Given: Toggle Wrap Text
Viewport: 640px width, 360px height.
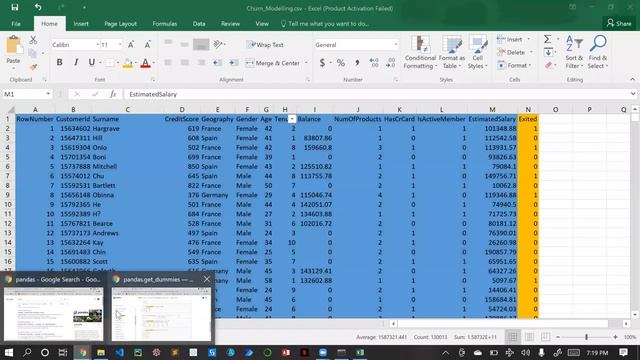Looking at the screenshot, I should pyautogui.click(x=265, y=44).
